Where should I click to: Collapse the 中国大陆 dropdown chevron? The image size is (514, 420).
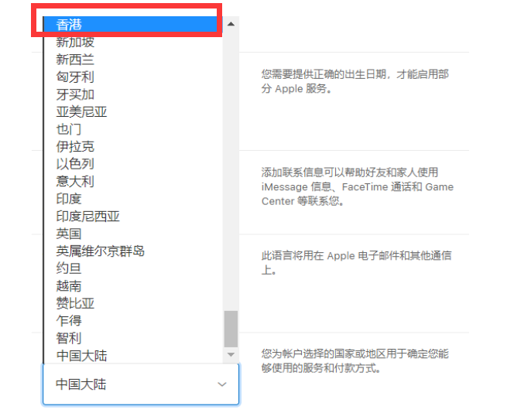pyautogui.click(x=222, y=384)
